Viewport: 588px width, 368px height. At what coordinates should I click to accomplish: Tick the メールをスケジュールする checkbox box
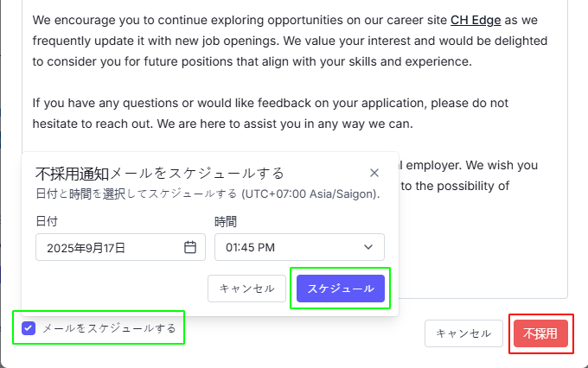(x=29, y=328)
